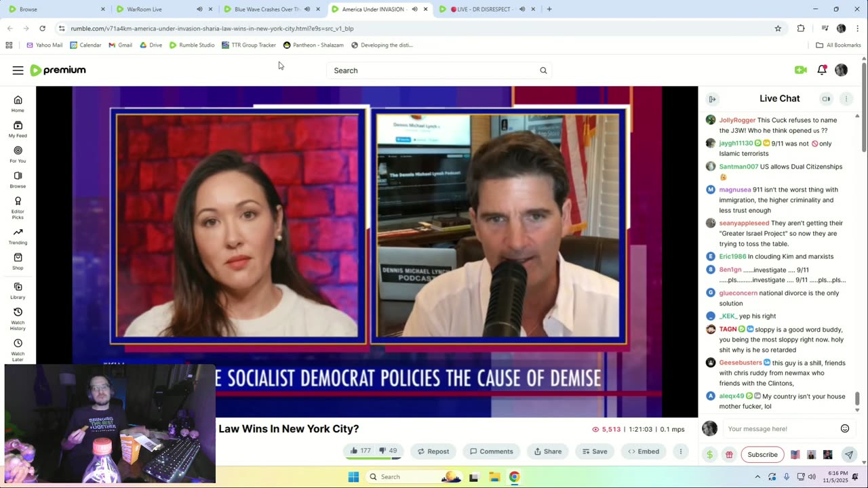Open Library in the sidebar
868x488 pixels.
pos(18,291)
